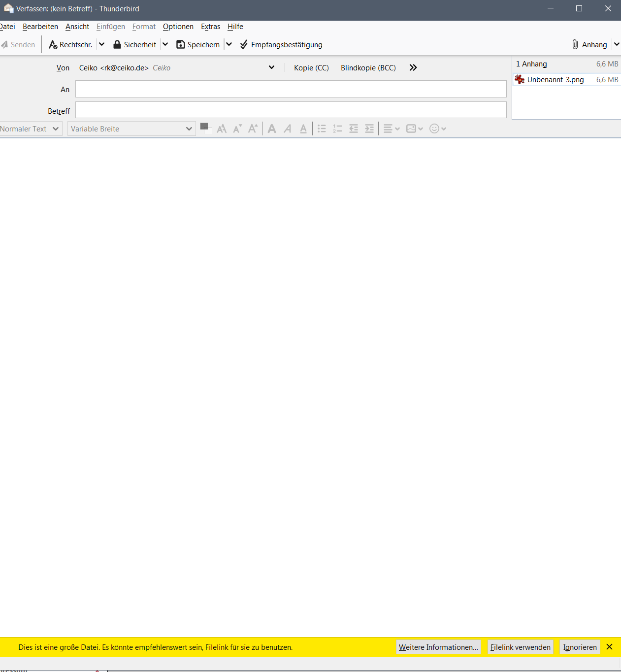Click the 1 Anhang header

[531, 64]
